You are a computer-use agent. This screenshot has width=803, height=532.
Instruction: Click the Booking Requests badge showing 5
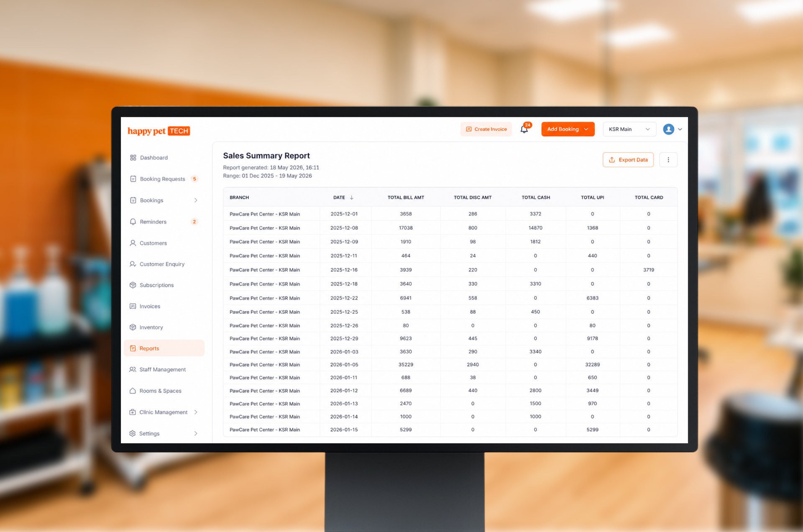pos(194,179)
